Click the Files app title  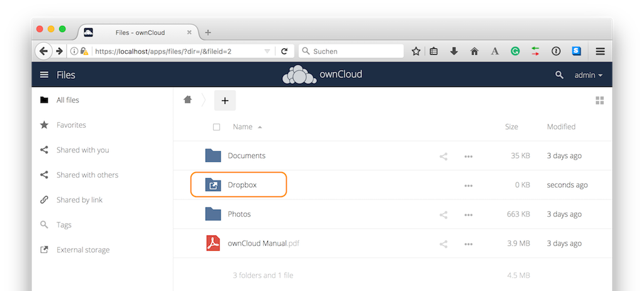coord(65,75)
